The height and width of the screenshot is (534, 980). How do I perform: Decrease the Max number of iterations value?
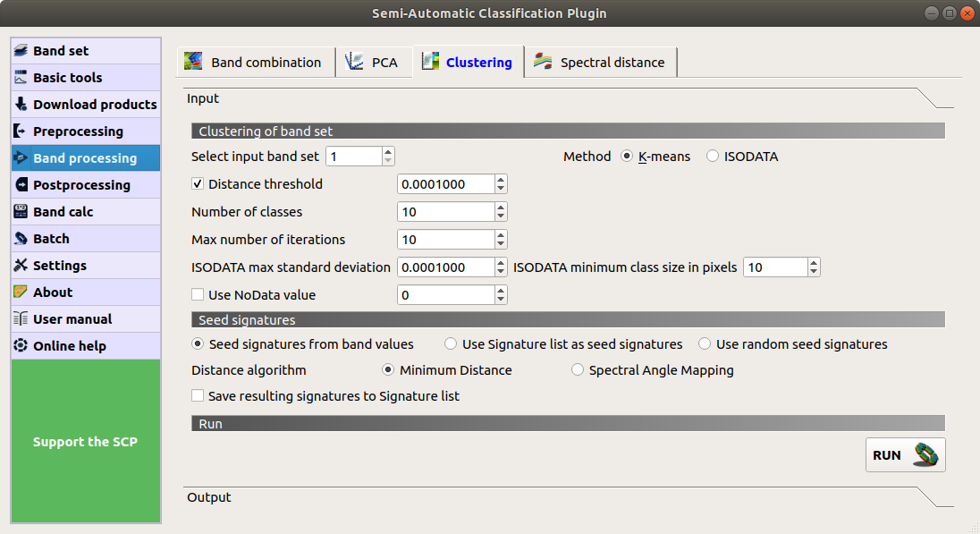[x=501, y=244]
